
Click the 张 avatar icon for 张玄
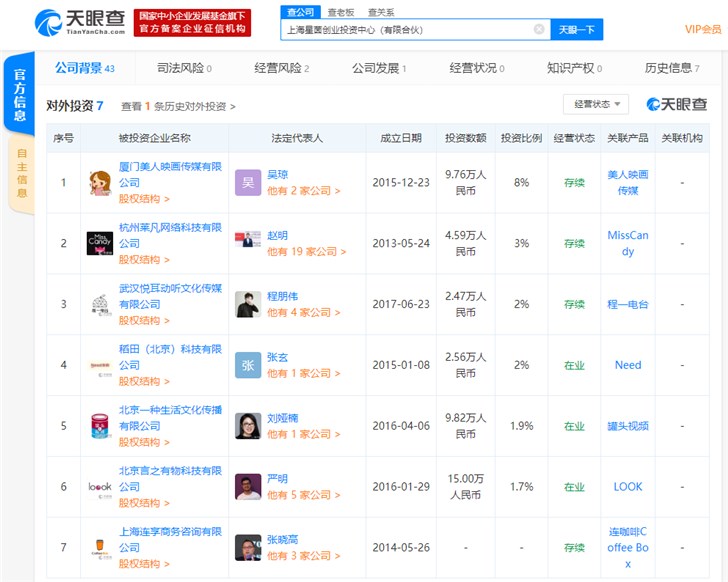tap(248, 365)
